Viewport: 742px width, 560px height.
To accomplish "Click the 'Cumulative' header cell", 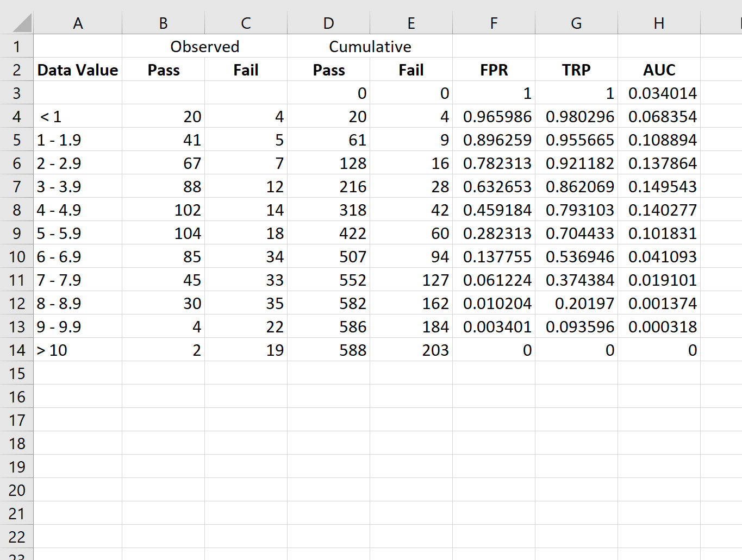I will point(370,46).
